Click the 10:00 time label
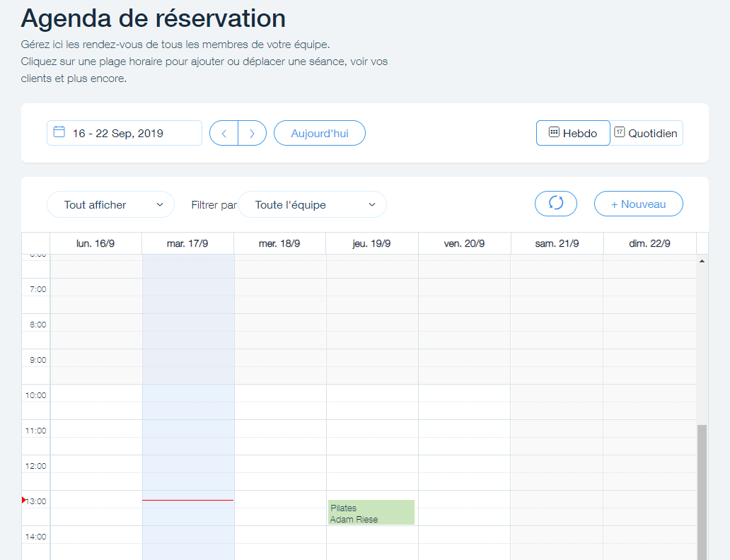The image size is (730, 560). (x=36, y=395)
